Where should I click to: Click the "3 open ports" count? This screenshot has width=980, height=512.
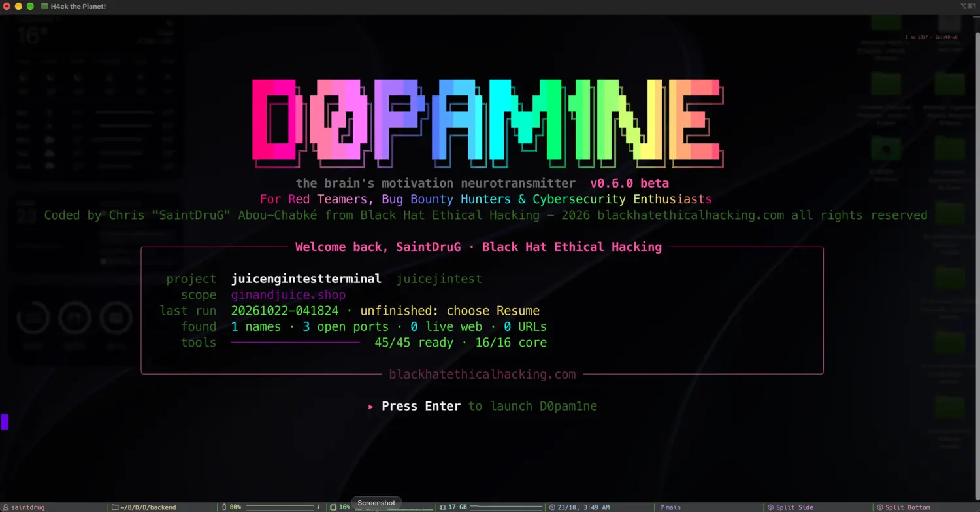[345, 326]
